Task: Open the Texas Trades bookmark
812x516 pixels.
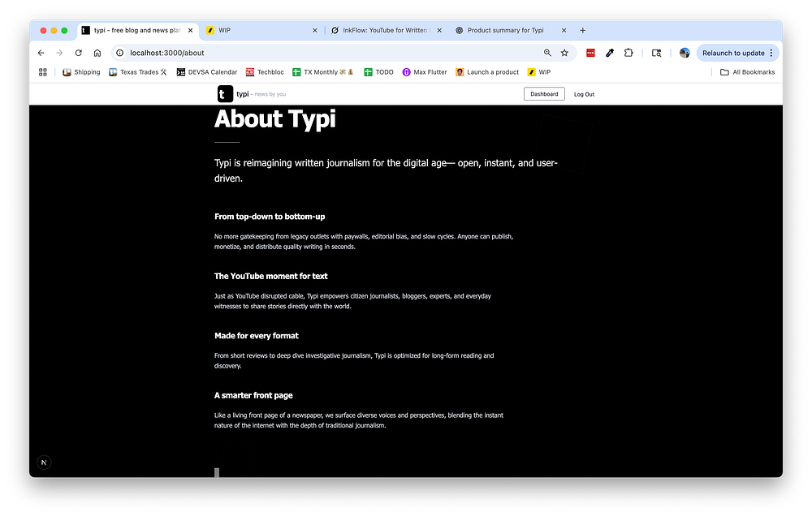Action: coord(138,72)
